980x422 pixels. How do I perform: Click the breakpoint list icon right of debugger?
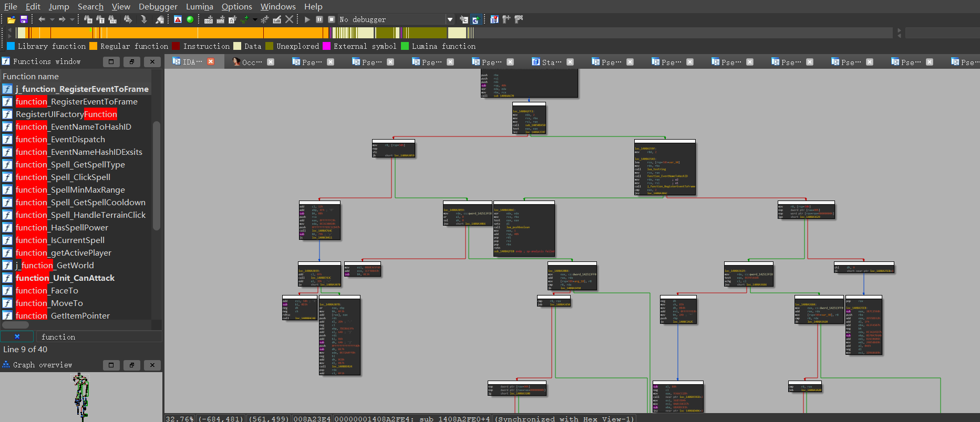coord(494,19)
